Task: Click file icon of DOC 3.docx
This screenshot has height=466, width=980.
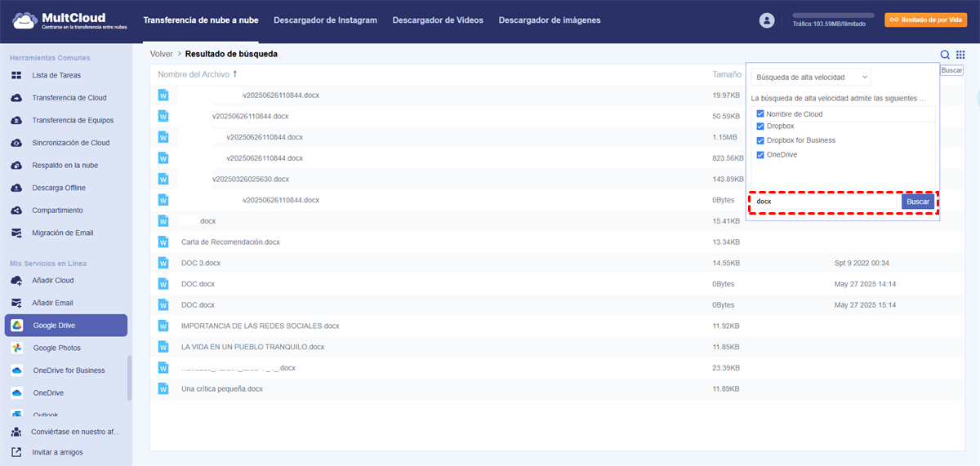Action: coord(163,263)
